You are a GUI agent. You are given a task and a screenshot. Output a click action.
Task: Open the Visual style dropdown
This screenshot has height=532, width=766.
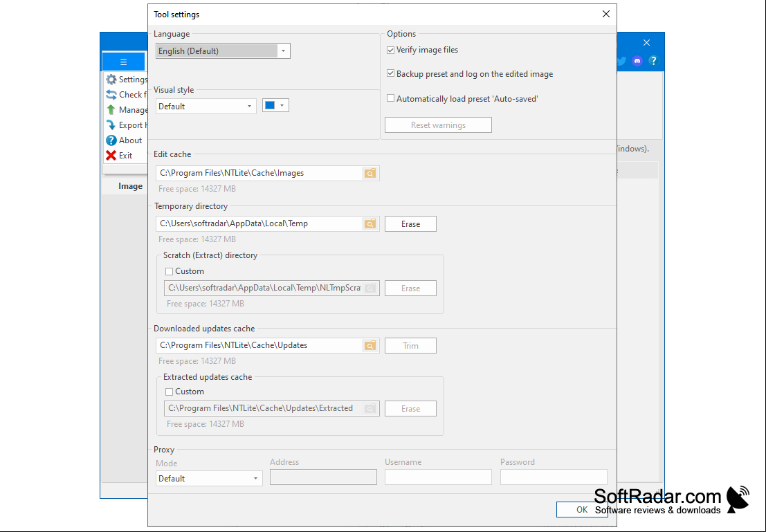[x=206, y=106]
